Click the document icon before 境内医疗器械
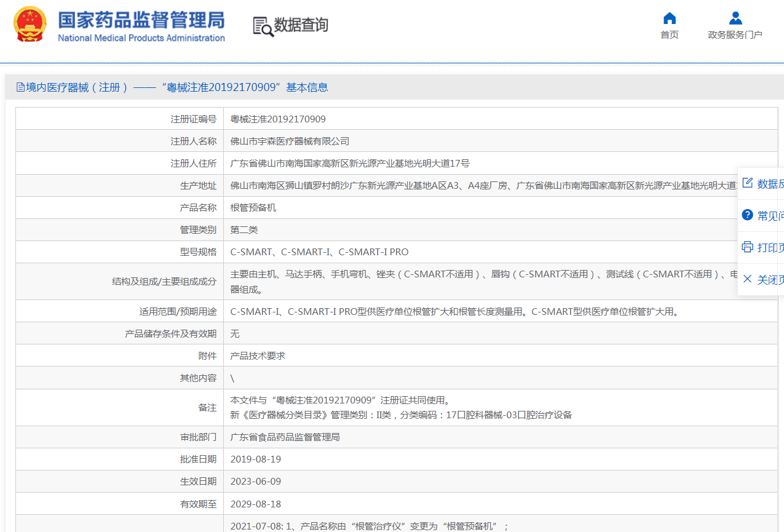The width and height of the screenshot is (784, 532). [x=21, y=87]
